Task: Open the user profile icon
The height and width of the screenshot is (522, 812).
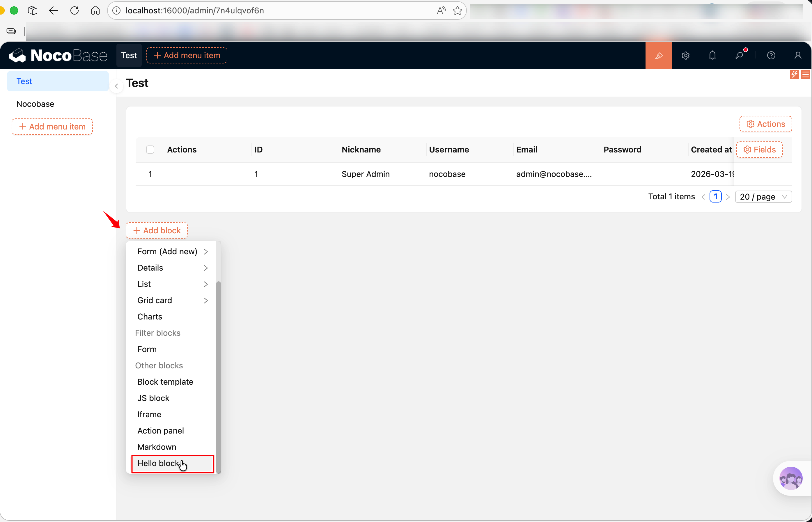Action: (798, 56)
